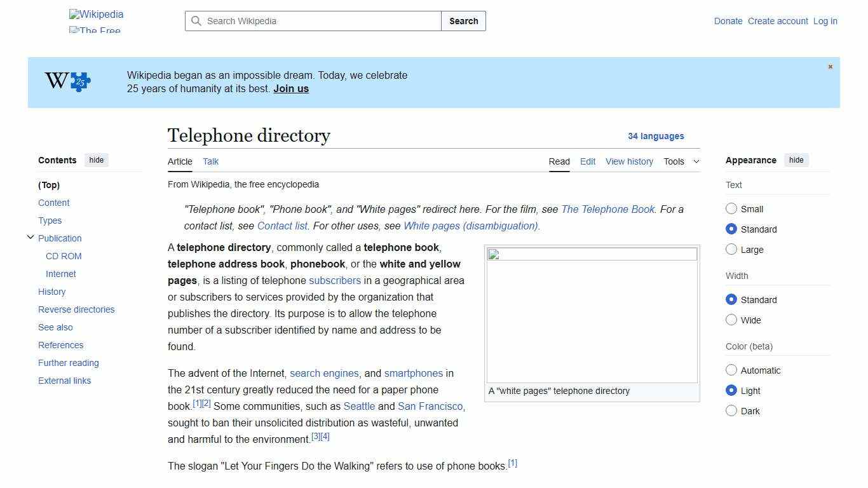Switch to the Talk tab
This screenshot has height=488, width=868.
pos(210,161)
